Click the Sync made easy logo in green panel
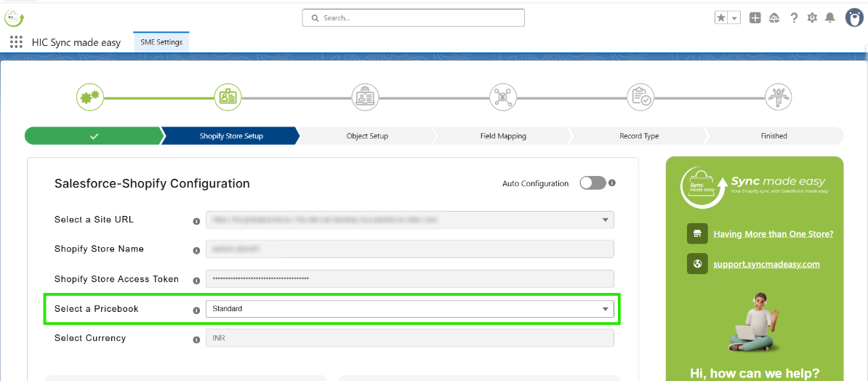The height and width of the screenshot is (381, 868). (x=755, y=186)
